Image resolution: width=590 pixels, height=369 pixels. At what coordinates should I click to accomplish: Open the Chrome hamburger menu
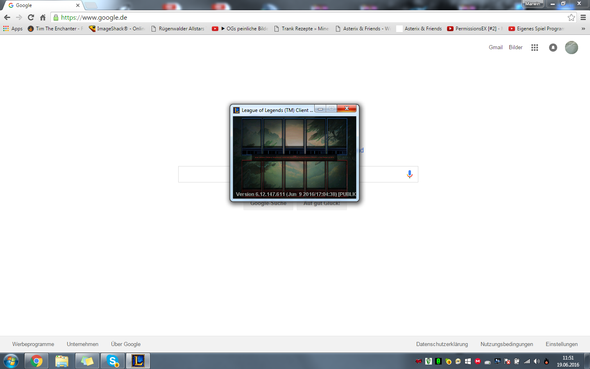583,18
